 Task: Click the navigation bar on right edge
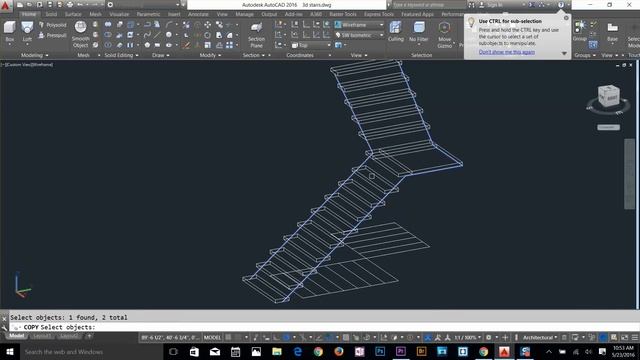[629, 174]
